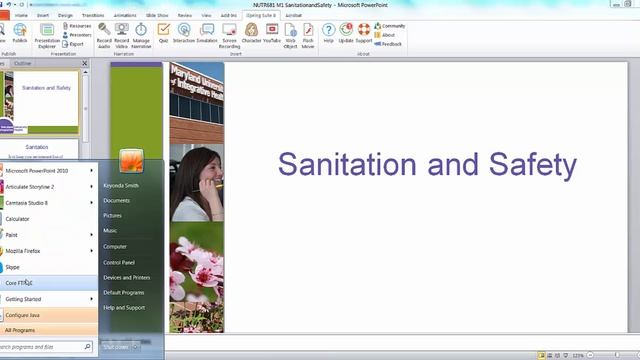This screenshot has width=640, height=360.
Task: Send Feedback from the ribbon
Action: click(388, 44)
